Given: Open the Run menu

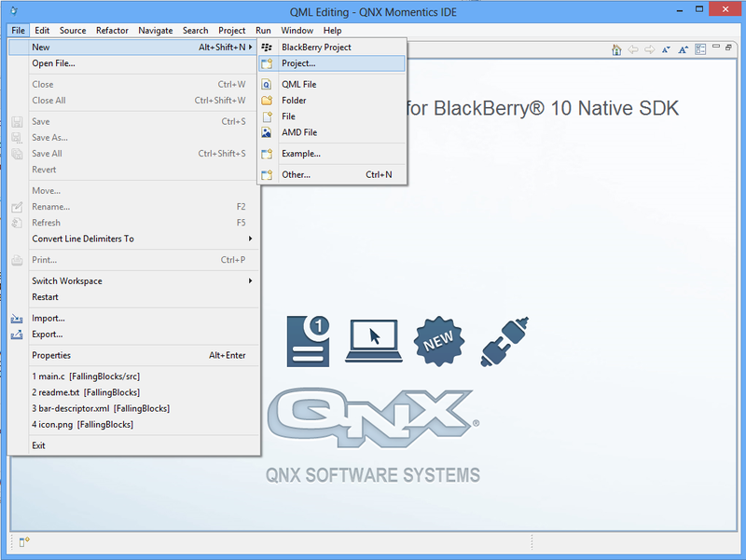Looking at the screenshot, I should 263,31.
